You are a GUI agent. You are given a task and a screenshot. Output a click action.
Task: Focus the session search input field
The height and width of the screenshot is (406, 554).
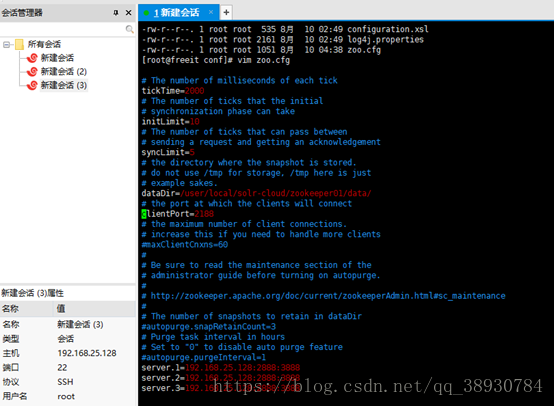[63, 29]
